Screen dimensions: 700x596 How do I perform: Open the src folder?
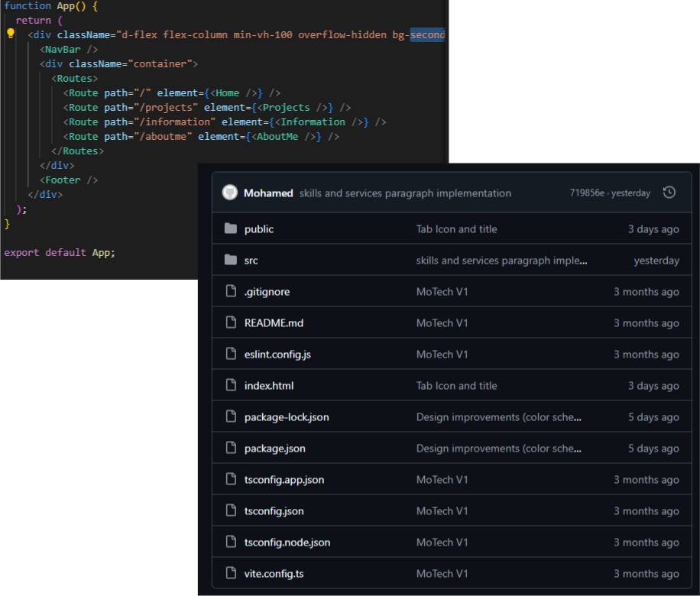(x=251, y=261)
